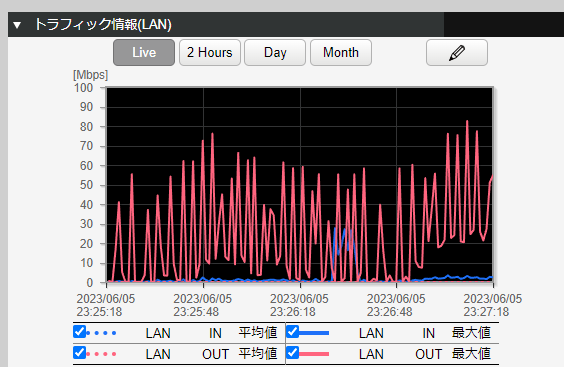Click the blue dotted LAN IN legend line

point(101,333)
